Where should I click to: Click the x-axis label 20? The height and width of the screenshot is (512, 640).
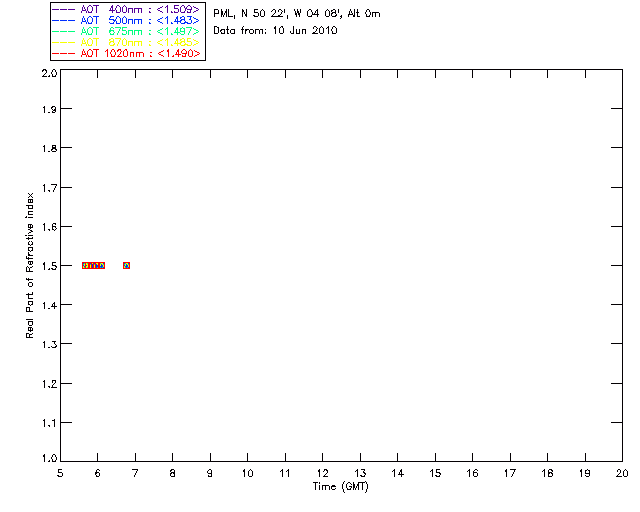point(622,473)
